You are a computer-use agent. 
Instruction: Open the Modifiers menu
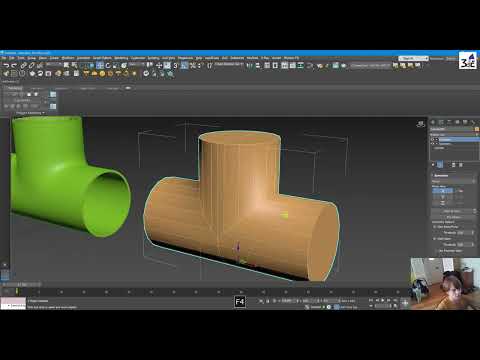tap(68, 58)
